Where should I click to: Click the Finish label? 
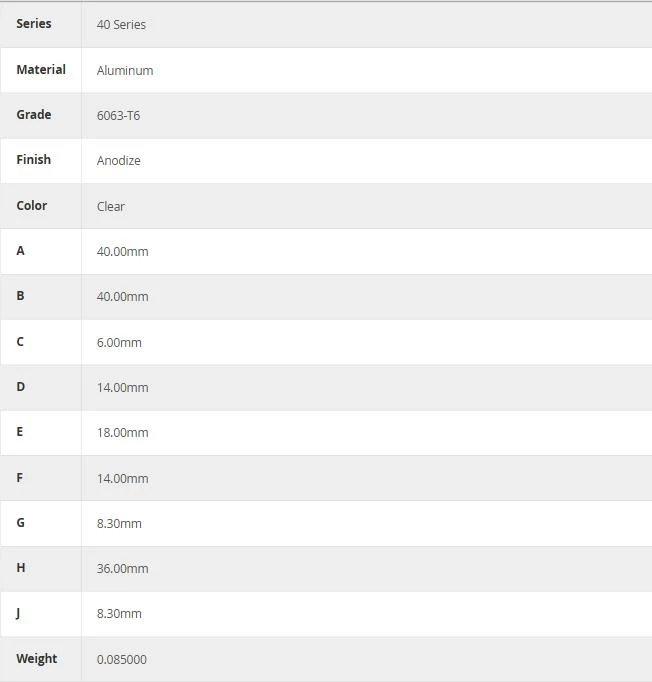coord(33,160)
